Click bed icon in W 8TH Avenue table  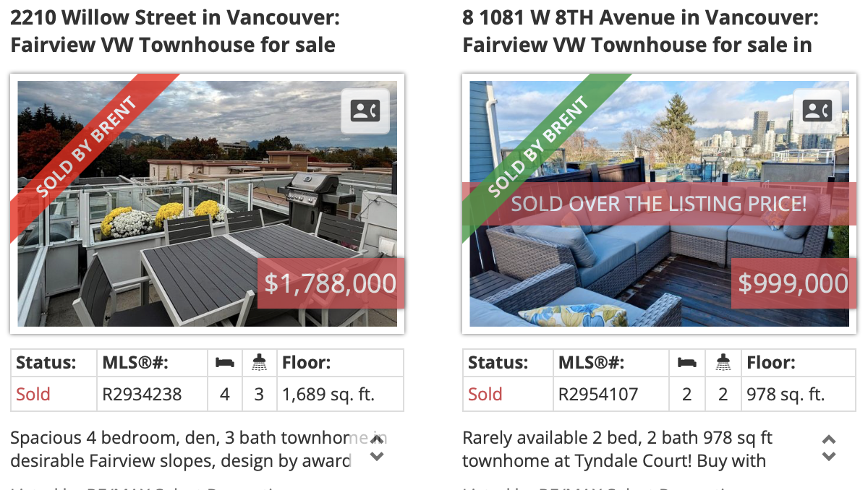(x=686, y=363)
